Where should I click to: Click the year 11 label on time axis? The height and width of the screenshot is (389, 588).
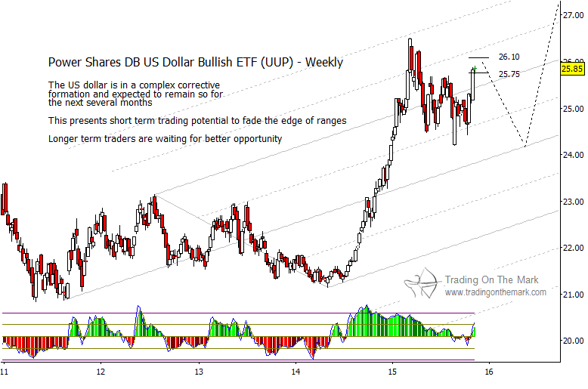tap(4, 372)
